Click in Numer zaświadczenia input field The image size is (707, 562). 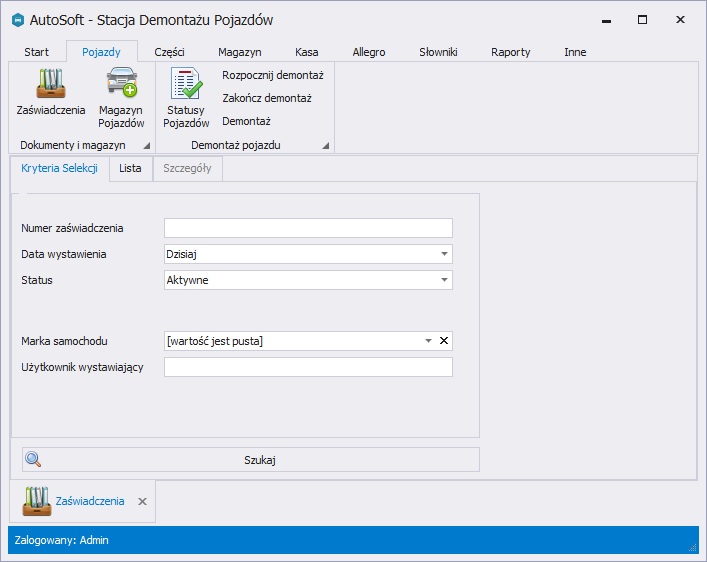tap(308, 228)
